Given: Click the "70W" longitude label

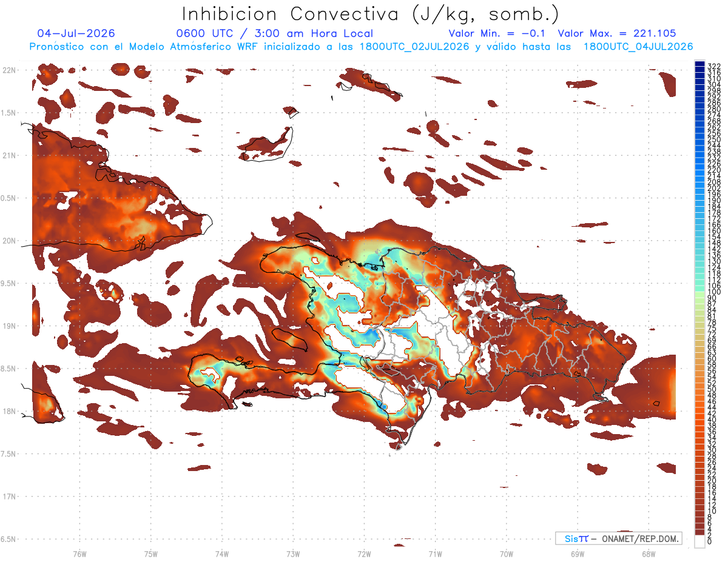Looking at the screenshot, I should [x=506, y=554].
